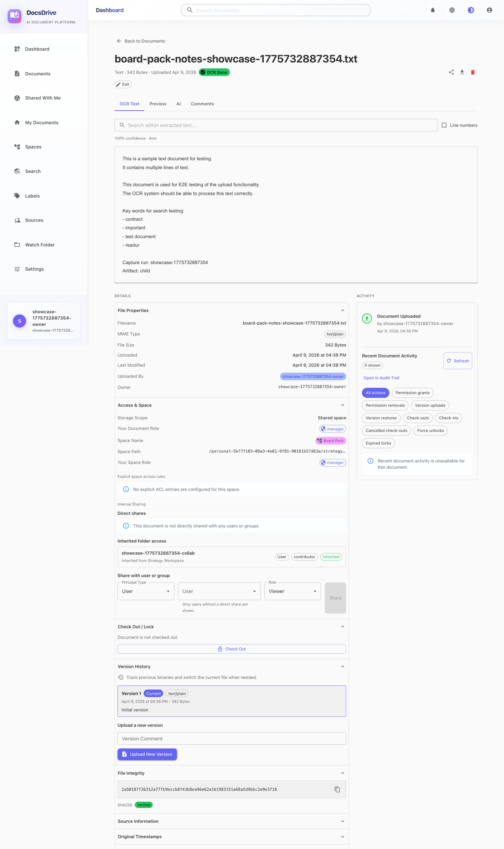Click the share document icon
This screenshot has width=504, height=849.
451,72
